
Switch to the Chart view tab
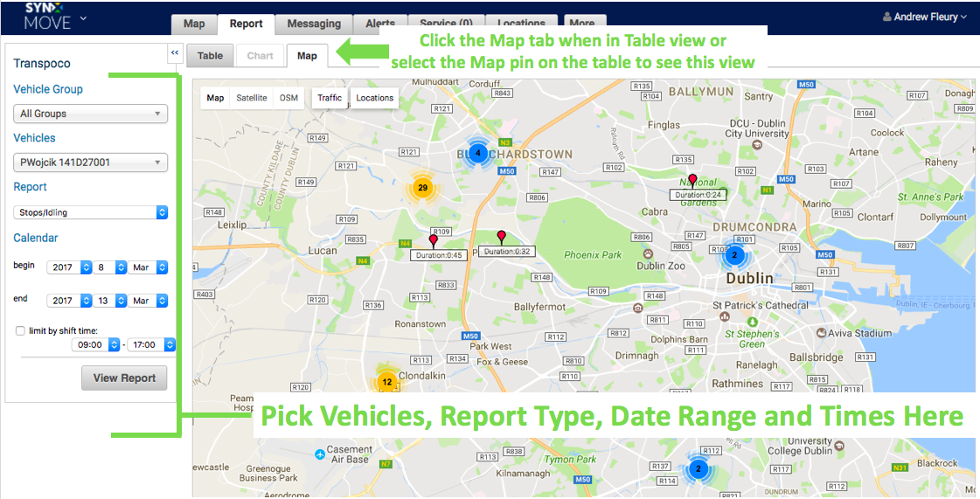(x=260, y=56)
